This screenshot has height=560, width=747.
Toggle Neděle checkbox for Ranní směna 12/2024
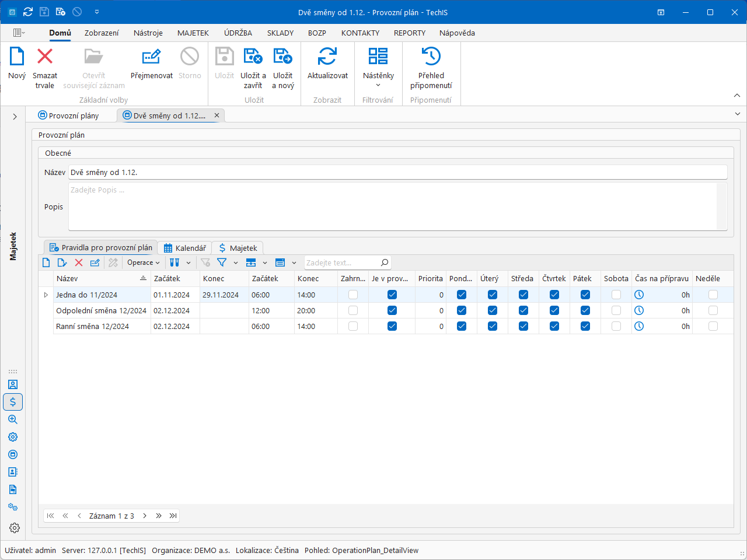tap(713, 326)
